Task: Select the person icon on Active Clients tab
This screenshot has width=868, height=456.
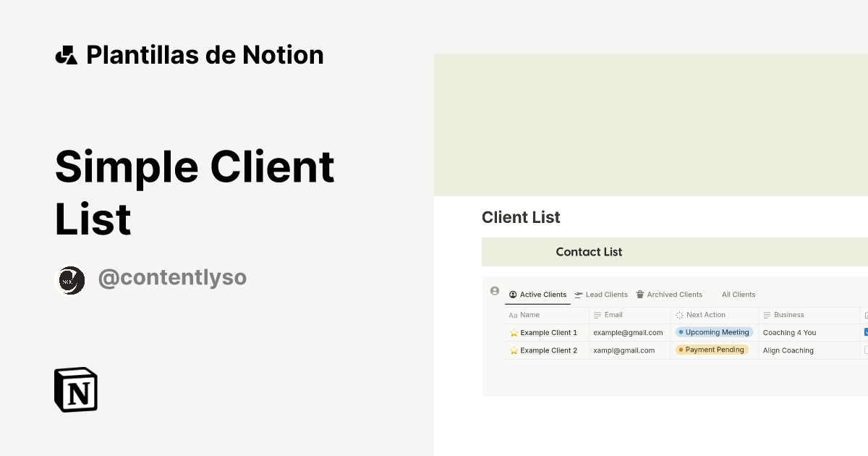Action: tap(514, 295)
